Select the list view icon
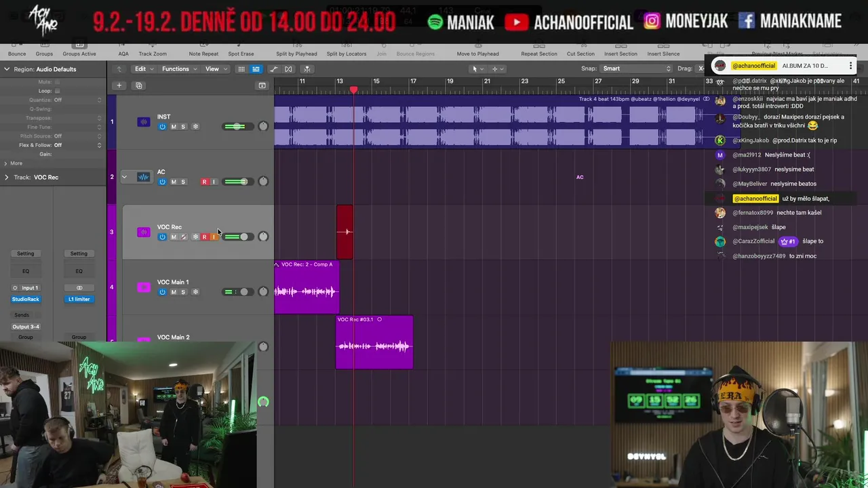868x488 pixels. [x=256, y=69]
